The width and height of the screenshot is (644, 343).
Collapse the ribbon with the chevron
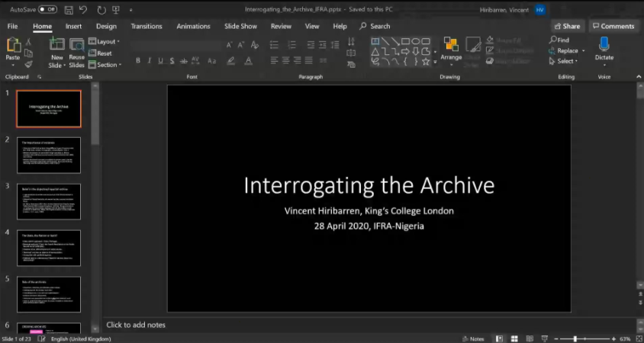point(639,77)
